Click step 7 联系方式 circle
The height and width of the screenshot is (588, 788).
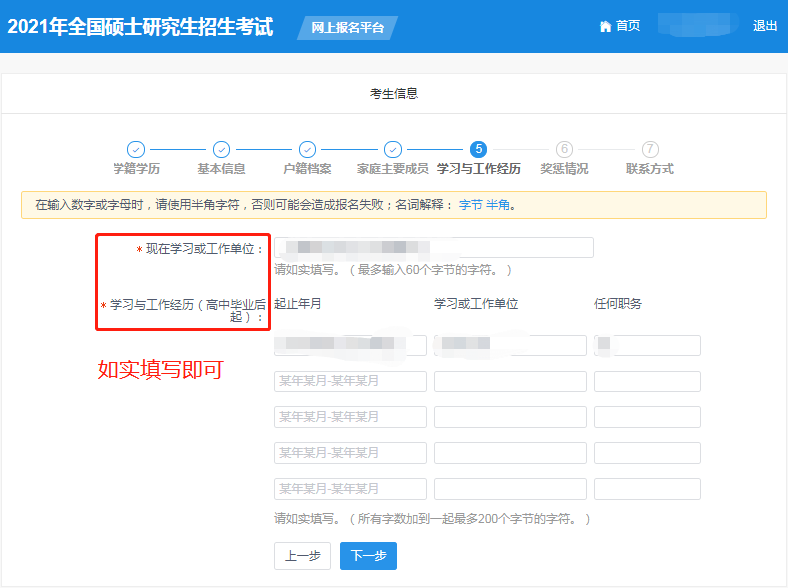(650, 149)
